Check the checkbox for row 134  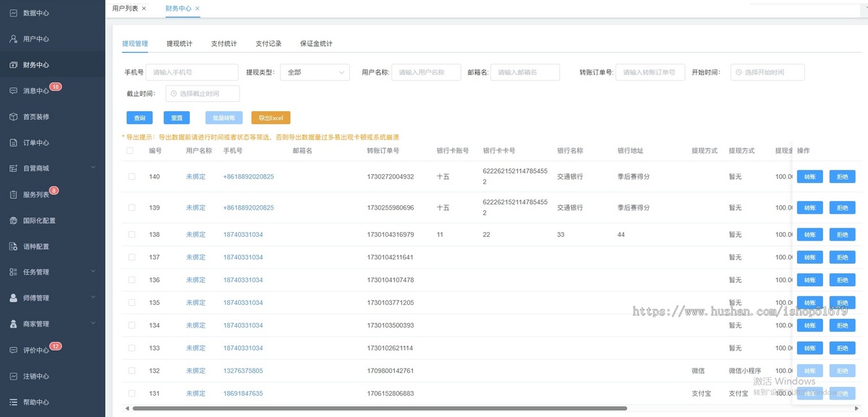[132, 325]
